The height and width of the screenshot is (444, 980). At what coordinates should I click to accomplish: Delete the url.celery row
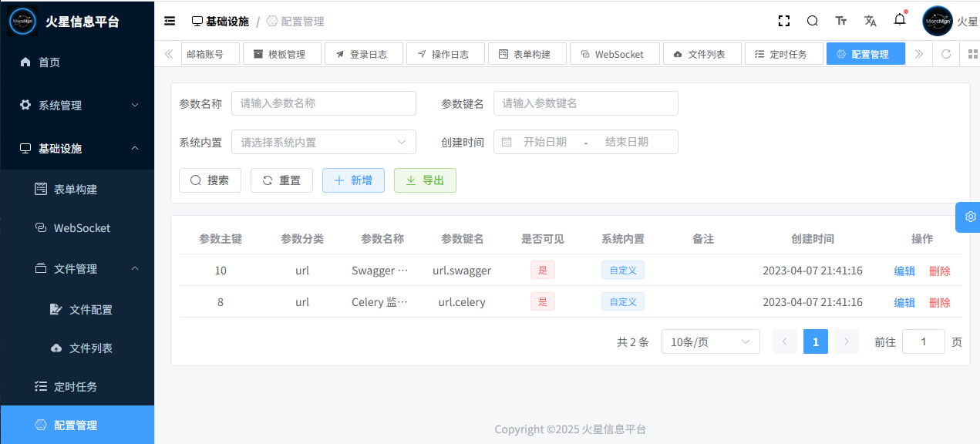pyautogui.click(x=940, y=302)
